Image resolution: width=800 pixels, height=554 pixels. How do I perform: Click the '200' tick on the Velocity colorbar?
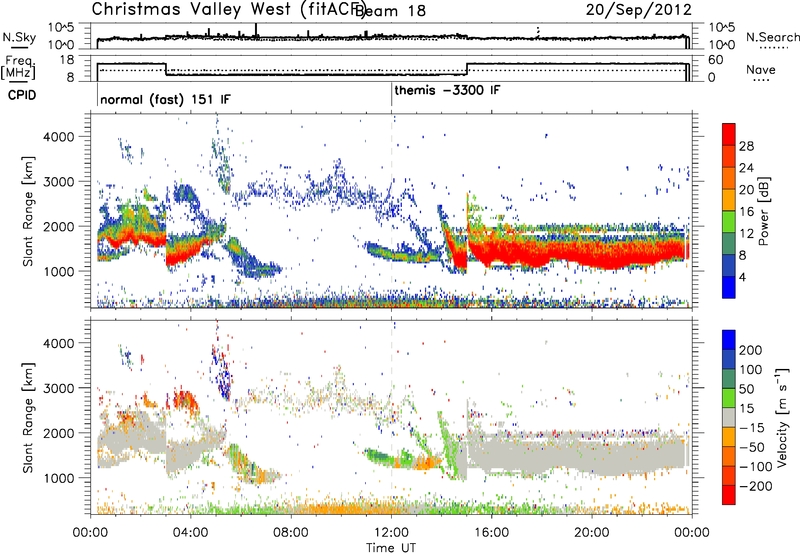(751, 350)
